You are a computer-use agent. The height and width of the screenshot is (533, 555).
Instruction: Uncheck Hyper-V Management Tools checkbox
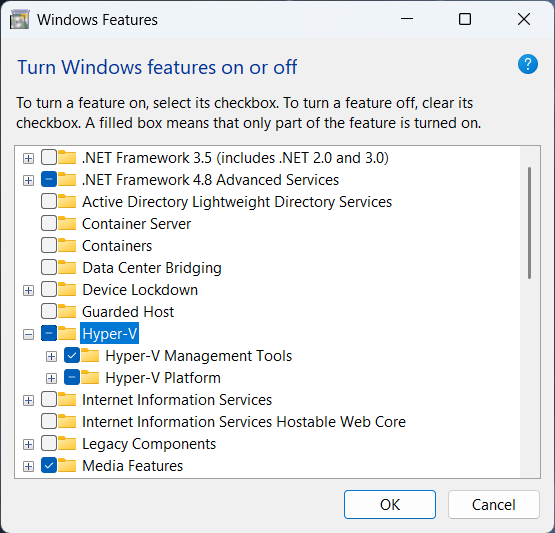point(72,355)
